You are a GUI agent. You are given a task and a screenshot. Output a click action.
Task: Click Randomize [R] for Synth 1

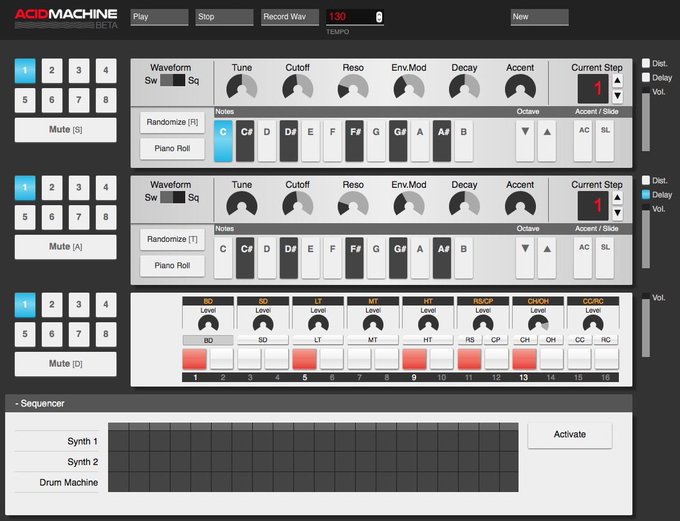coord(172,122)
